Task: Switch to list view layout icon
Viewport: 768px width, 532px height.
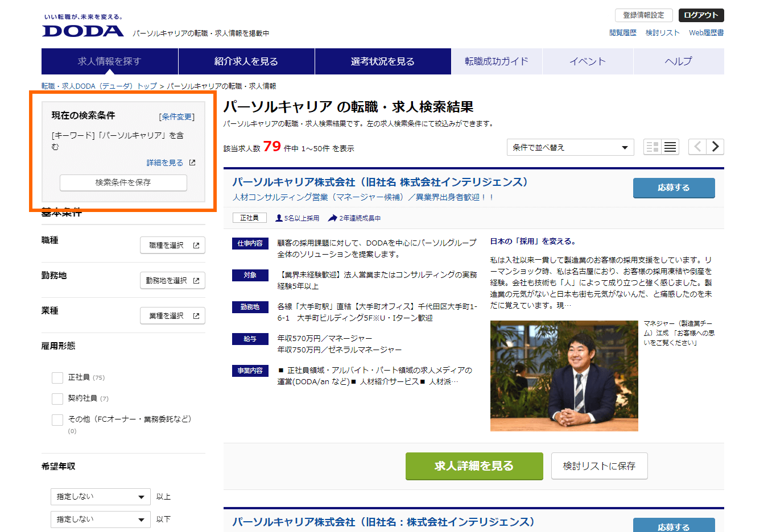Action: (x=670, y=147)
